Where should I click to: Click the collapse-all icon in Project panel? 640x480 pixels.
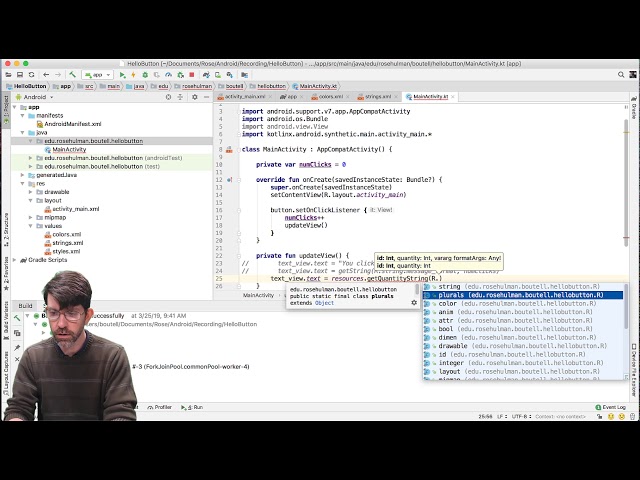coord(180,97)
